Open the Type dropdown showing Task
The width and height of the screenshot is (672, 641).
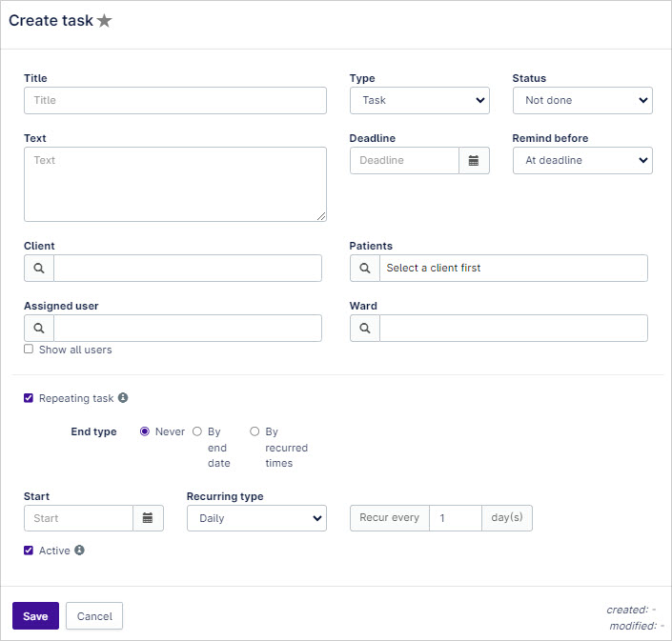click(x=419, y=101)
